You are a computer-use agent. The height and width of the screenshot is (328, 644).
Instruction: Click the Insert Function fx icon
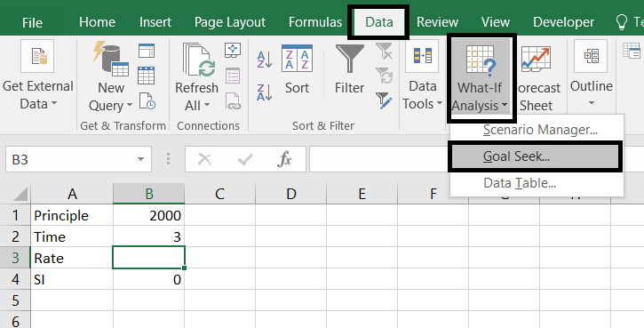point(284,159)
